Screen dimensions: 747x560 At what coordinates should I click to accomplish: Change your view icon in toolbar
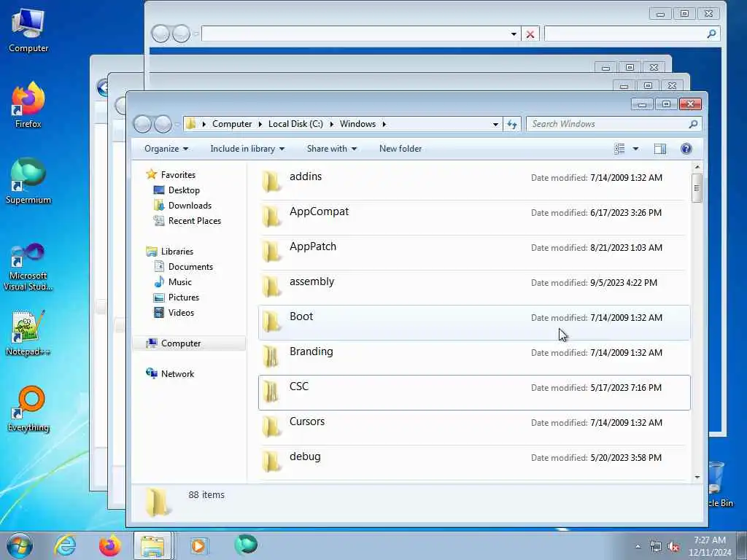[x=619, y=149]
